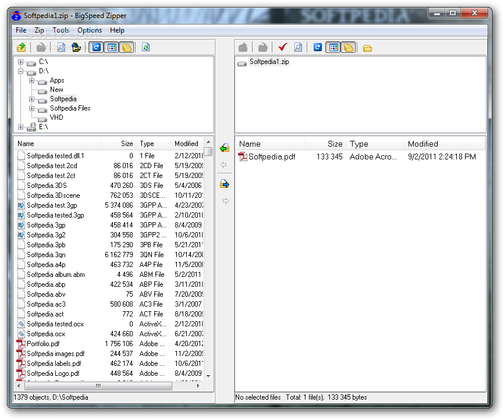Click globe folder icon in left toolbar
The width and height of the screenshot is (504, 420).
point(76,48)
